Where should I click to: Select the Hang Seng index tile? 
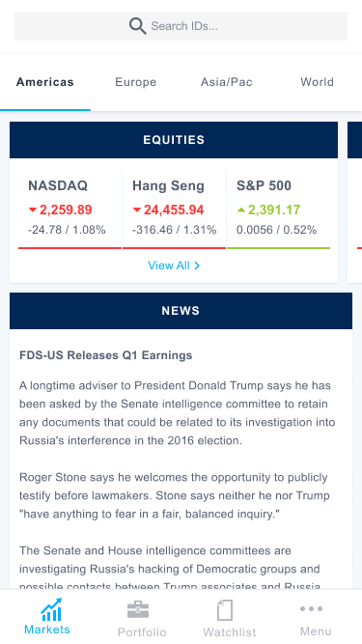click(174, 210)
